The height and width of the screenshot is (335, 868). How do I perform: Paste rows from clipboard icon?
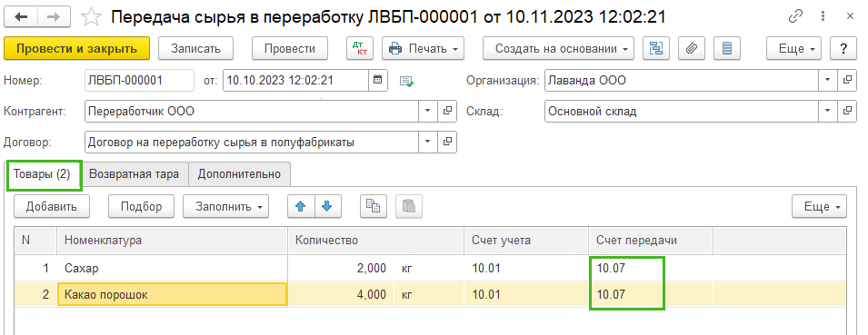click(409, 207)
